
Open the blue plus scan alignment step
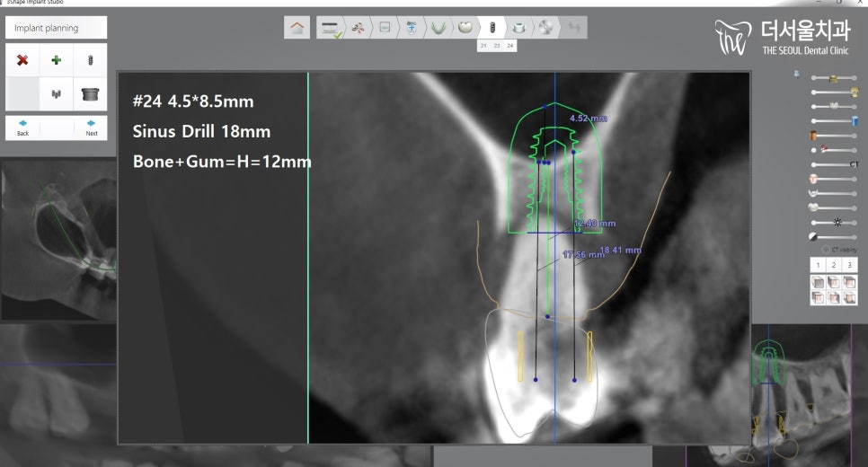point(412,28)
